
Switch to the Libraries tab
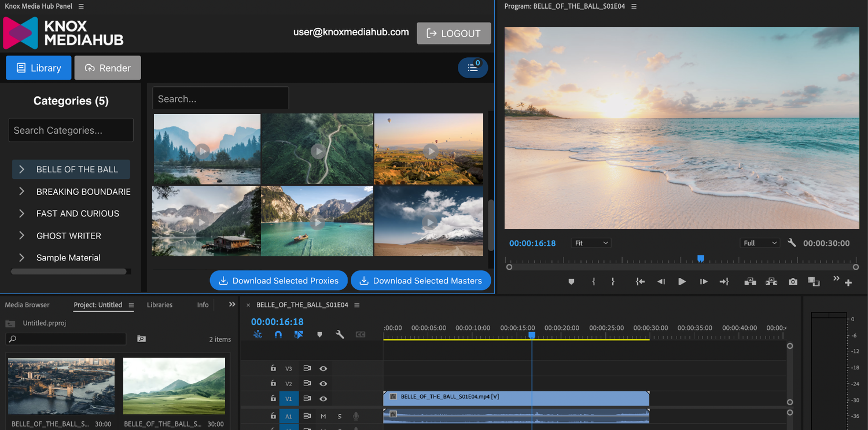pyautogui.click(x=160, y=305)
